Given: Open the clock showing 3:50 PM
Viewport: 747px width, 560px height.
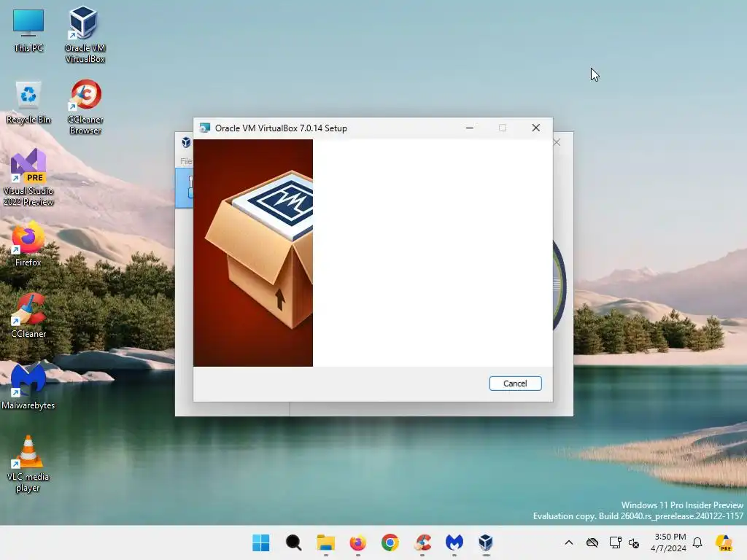Looking at the screenshot, I should click(x=669, y=542).
